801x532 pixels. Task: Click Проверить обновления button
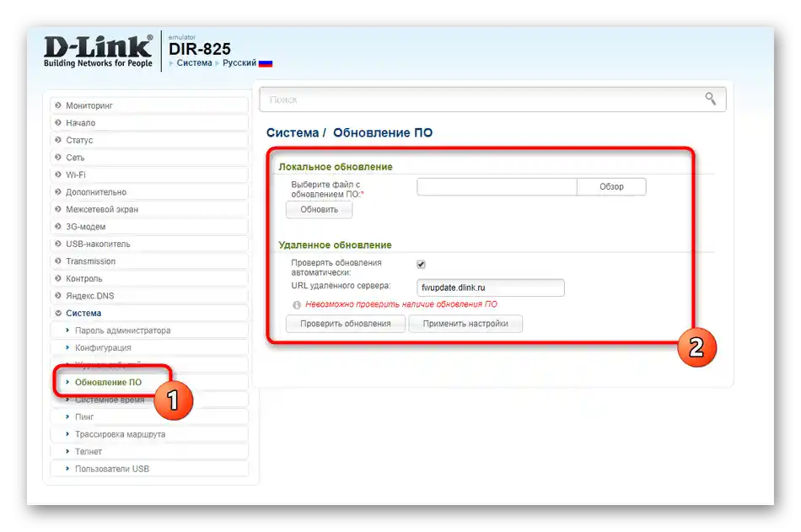[346, 324]
